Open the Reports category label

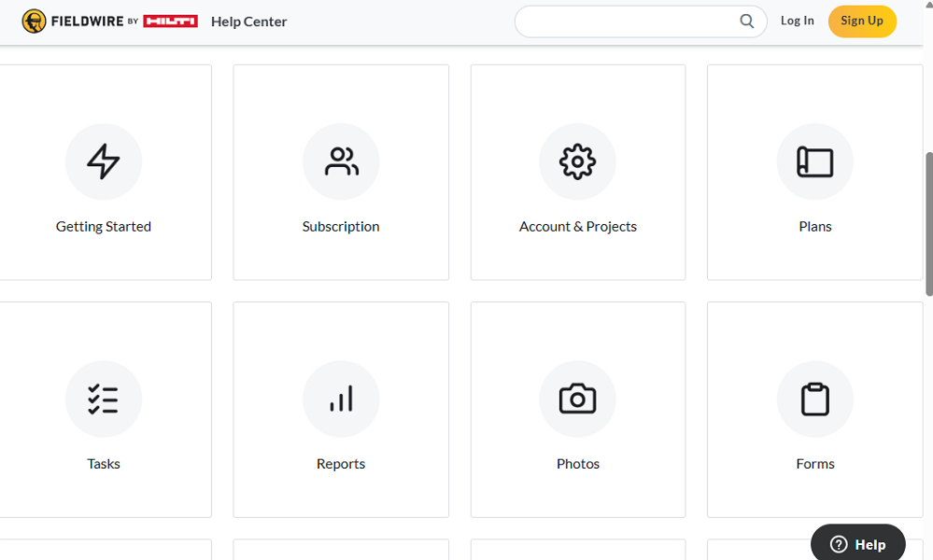point(341,464)
